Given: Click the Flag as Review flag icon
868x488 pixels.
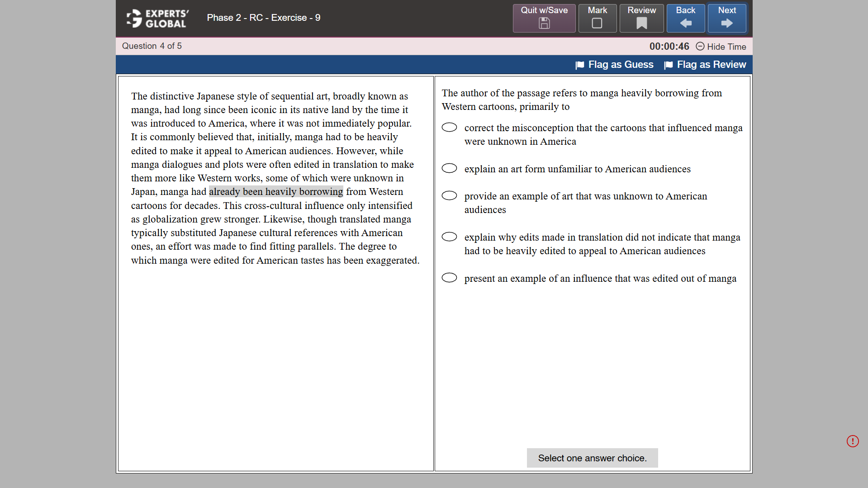Looking at the screenshot, I should click(x=668, y=65).
